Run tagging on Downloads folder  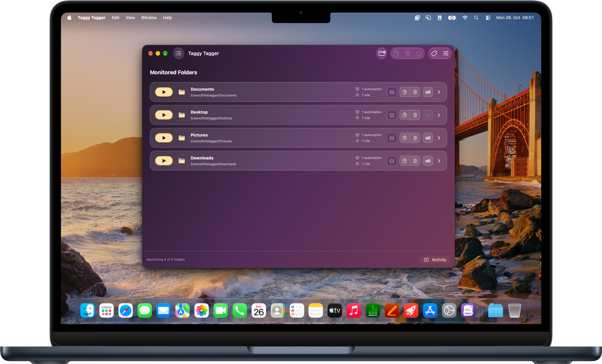click(x=164, y=161)
